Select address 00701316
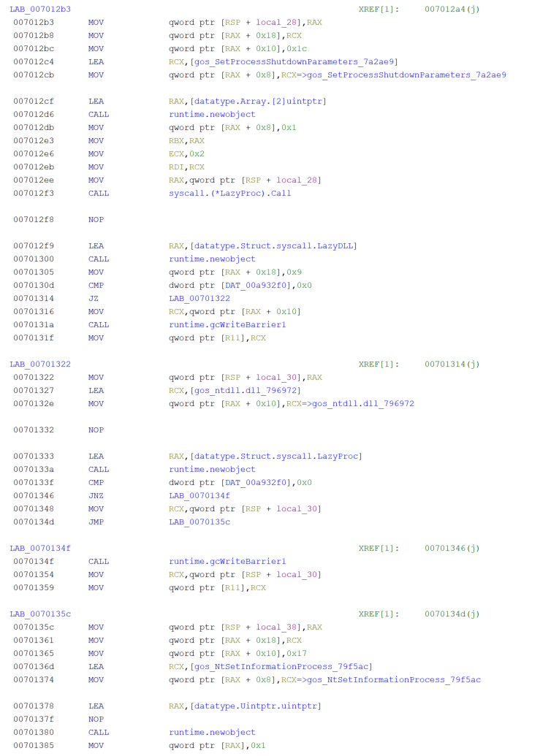Image resolution: width=540 pixels, height=756 pixels. pos(34,311)
